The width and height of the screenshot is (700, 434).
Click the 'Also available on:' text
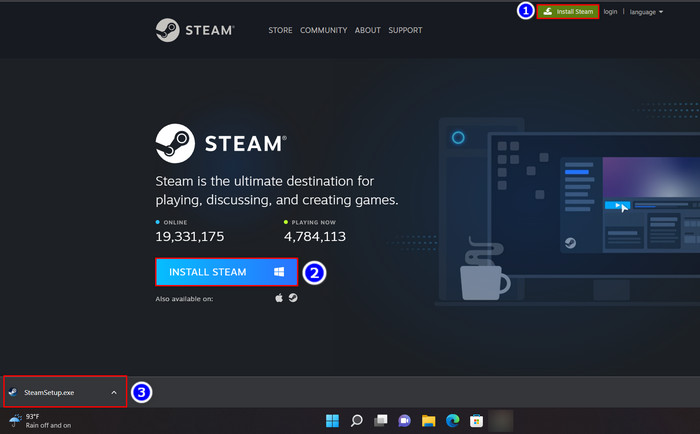click(x=184, y=299)
